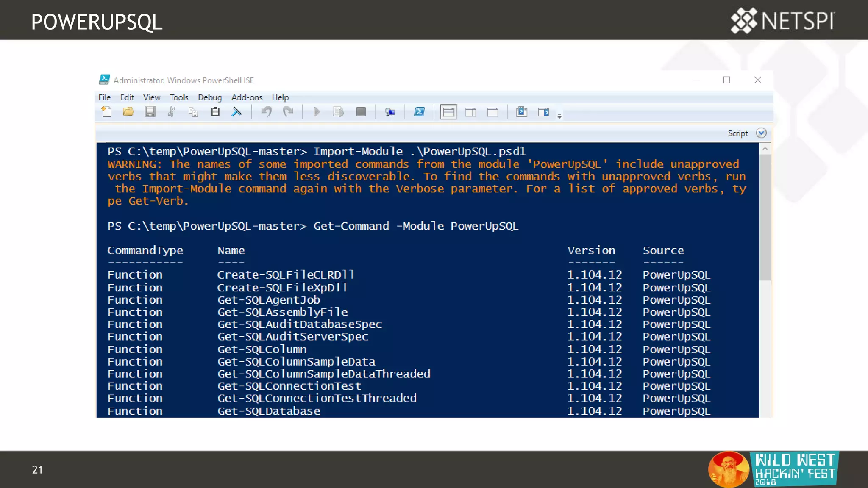This screenshot has height=488, width=868.
Task: Click the Create-SQLFileXpDll entry
Action: click(282, 288)
